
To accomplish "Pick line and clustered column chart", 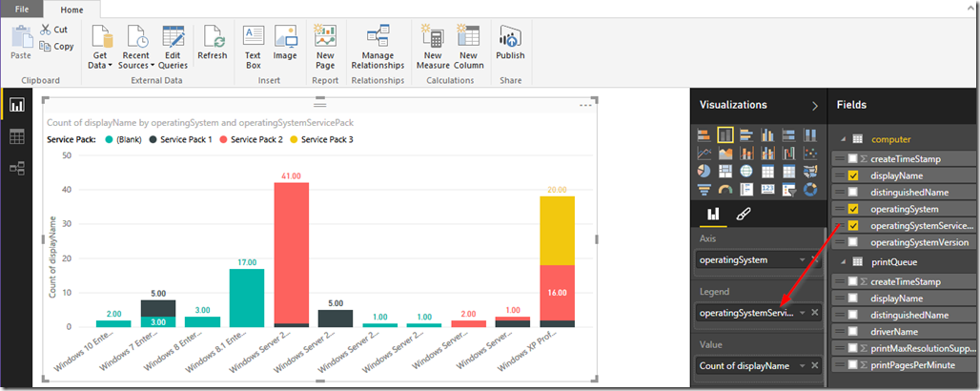I will point(767,153).
